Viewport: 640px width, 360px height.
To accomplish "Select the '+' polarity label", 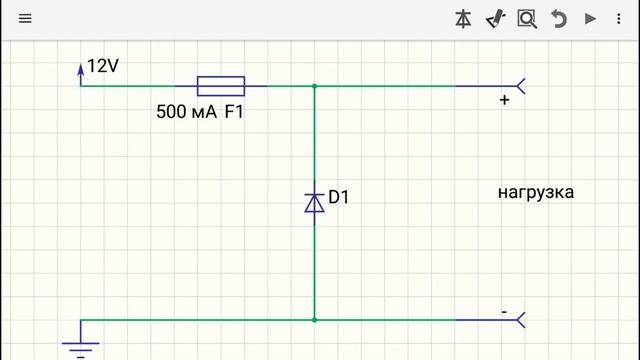I will [x=504, y=100].
